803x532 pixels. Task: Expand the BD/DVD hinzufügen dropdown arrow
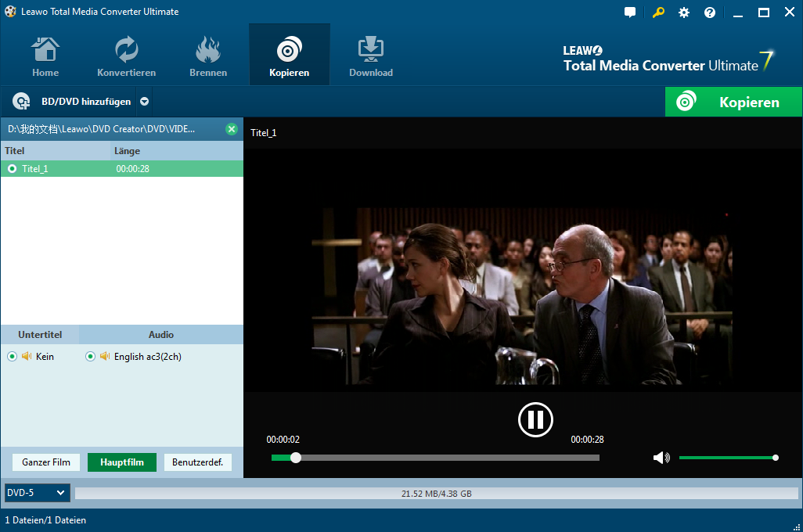[x=145, y=102]
